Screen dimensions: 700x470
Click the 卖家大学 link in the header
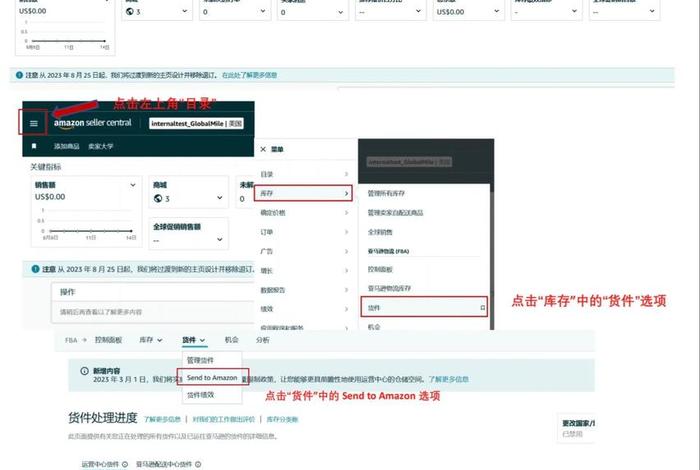(x=100, y=146)
